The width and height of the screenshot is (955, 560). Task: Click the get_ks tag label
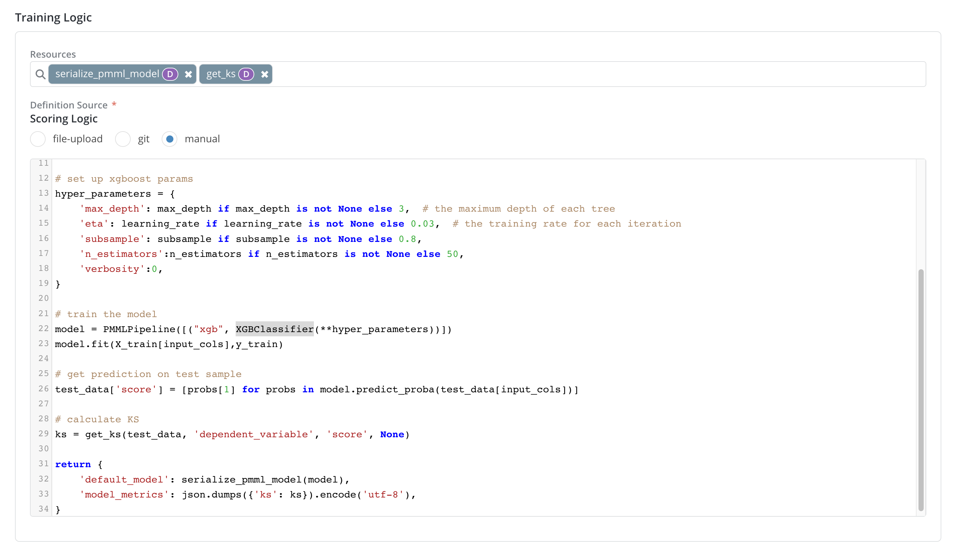point(221,74)
